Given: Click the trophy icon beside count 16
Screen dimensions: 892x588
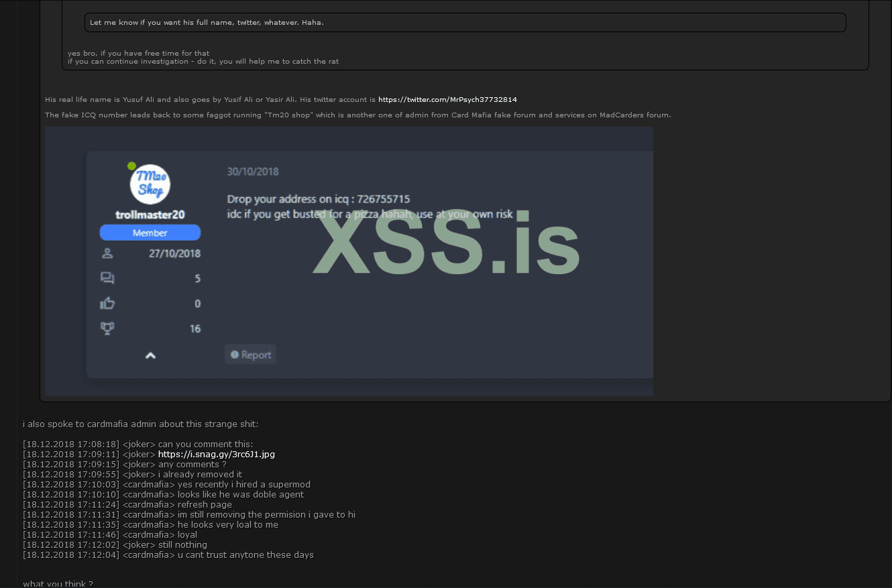Looking at the screenshot, I should [107, 329].
